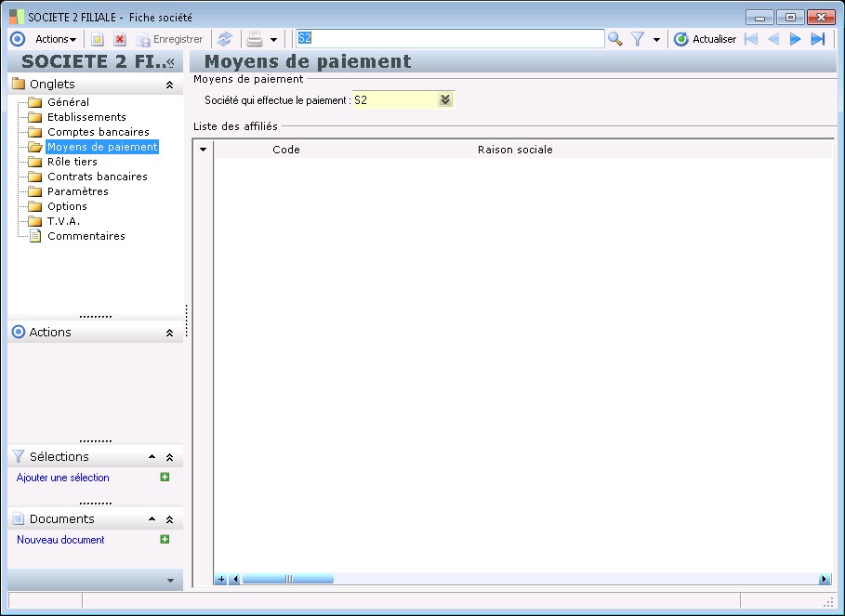The width and height of the screenshot is (845, 616).
Task: Collapse the left side panel chevrons
Action: coord(170,62)
